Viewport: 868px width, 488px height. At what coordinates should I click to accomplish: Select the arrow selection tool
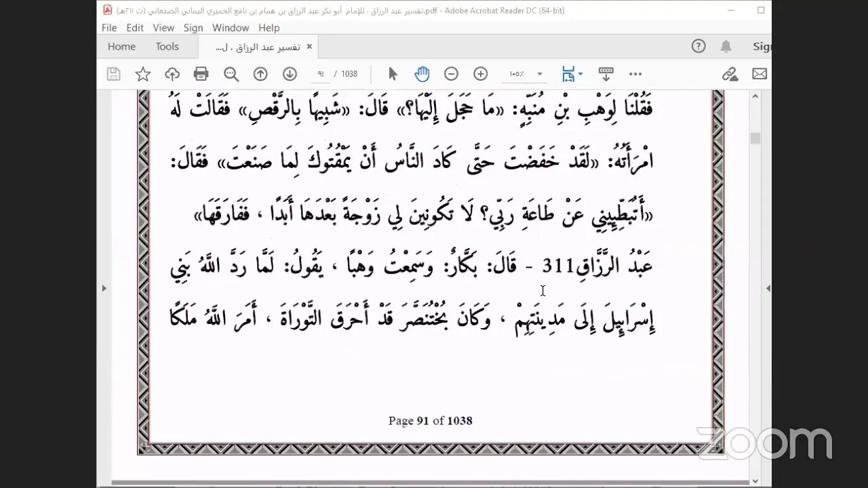pos(393,75)
